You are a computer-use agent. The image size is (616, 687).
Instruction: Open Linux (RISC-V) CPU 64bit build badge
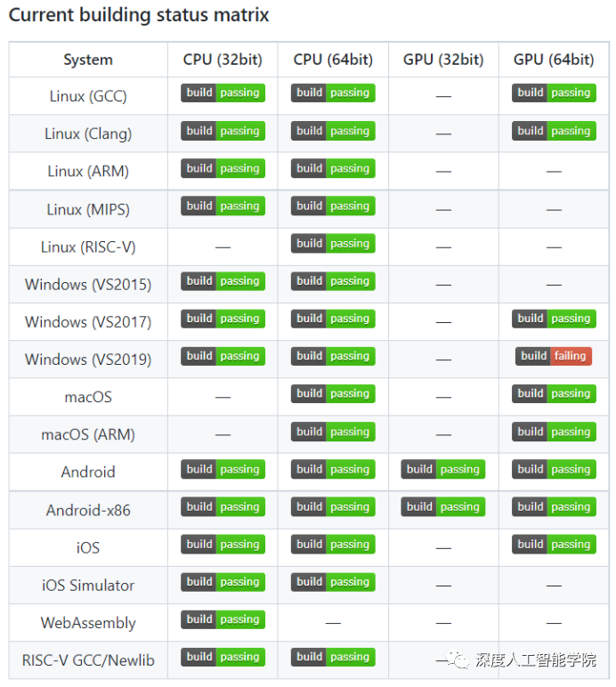point(333,243)
